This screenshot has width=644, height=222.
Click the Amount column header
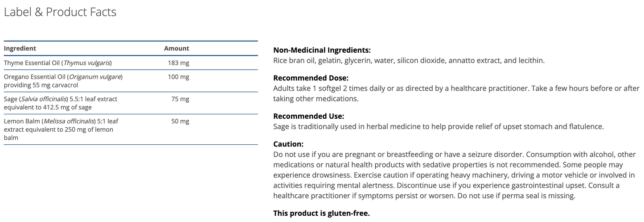(x=176, y=48)
